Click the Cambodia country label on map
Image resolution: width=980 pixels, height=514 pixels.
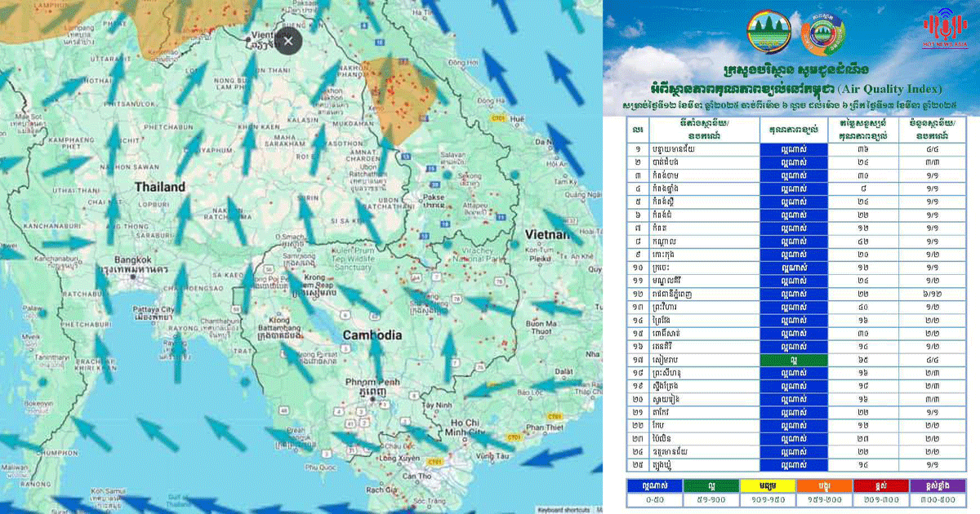[372, 335]
